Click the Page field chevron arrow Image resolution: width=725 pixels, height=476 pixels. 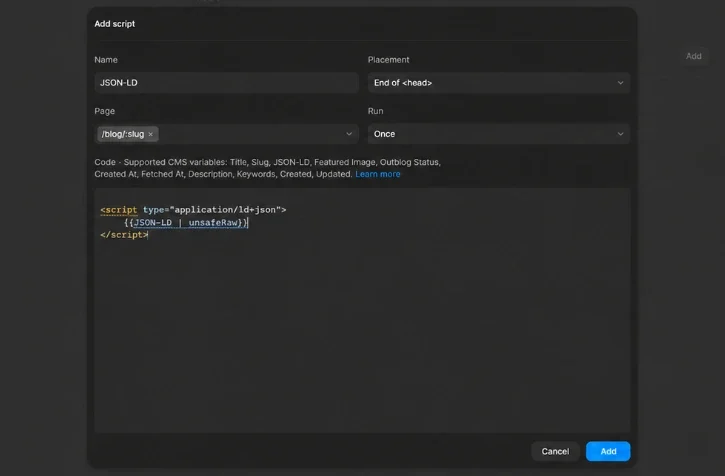(349, 134)
